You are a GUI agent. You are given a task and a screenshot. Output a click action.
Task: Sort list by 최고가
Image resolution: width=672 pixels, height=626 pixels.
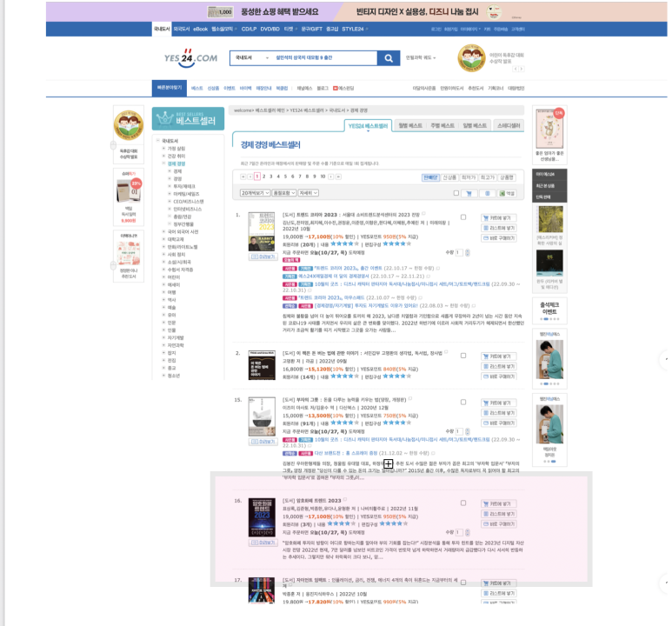coord(488,177)
